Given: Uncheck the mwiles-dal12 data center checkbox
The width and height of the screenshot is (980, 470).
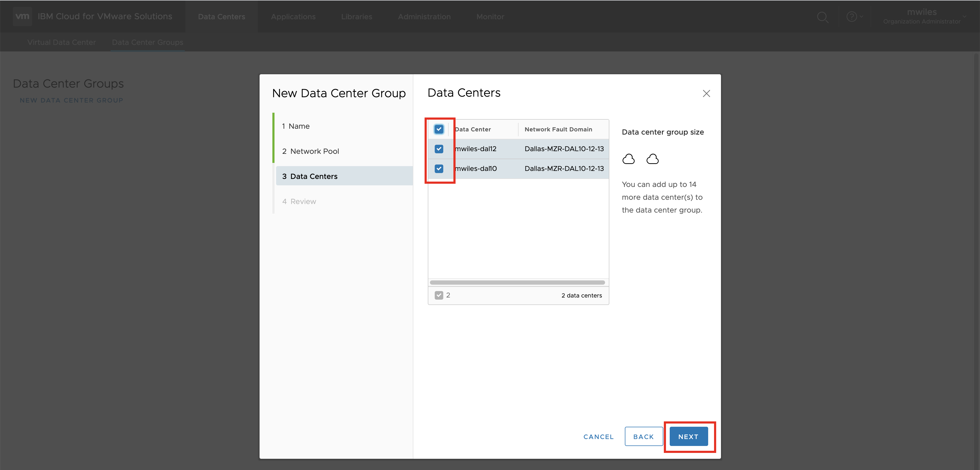Looking at the screenshot, I should coord(439,149).
